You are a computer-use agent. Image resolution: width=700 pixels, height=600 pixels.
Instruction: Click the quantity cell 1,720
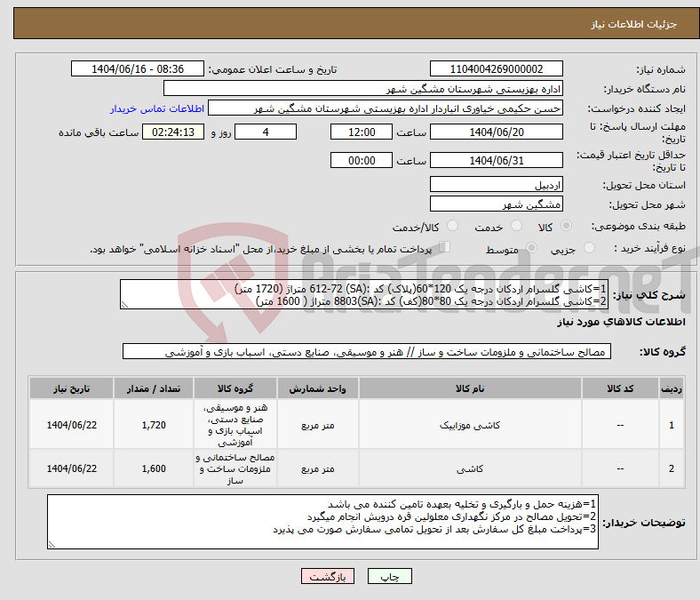pos(154,425)
